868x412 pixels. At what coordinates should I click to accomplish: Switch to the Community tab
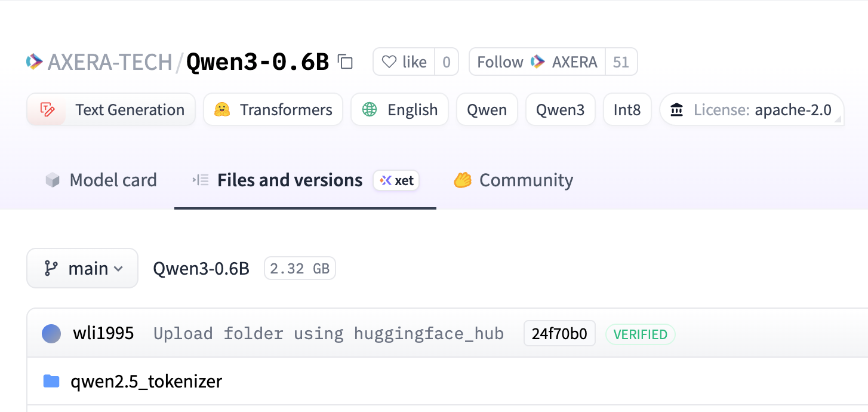[x=513, y=180]
